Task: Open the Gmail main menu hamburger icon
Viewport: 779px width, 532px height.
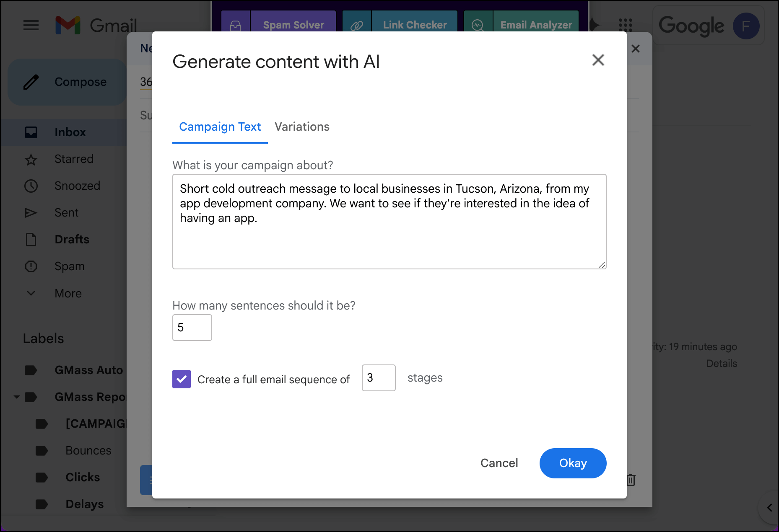Action: pyautogui.click(x=31, y=26)
